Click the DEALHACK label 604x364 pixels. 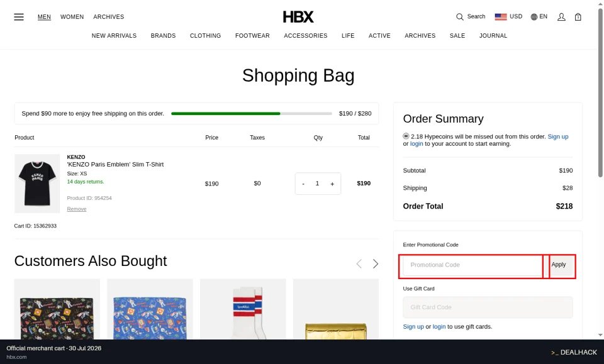point(574,353)
